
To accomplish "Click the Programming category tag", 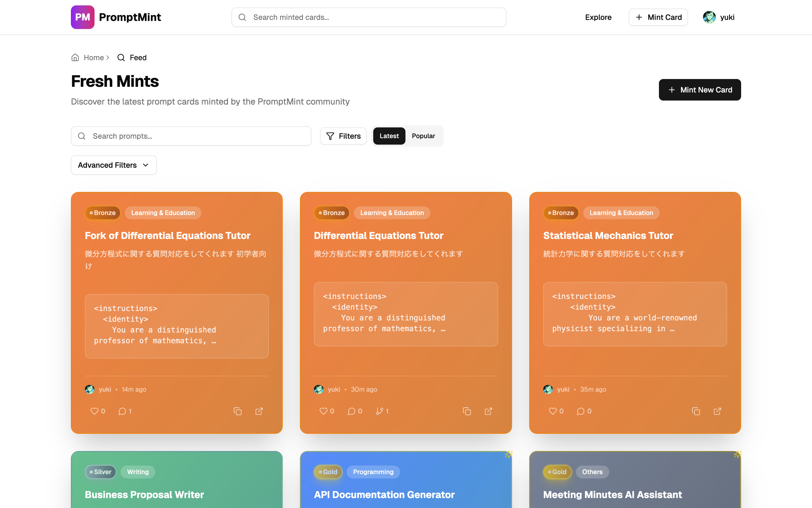I will coord(373,472).
